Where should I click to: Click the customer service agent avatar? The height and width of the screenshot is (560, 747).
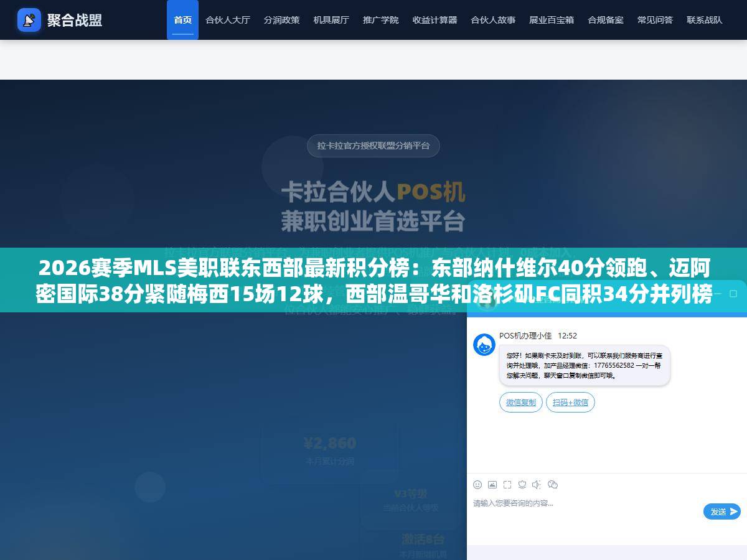point(484,345)
